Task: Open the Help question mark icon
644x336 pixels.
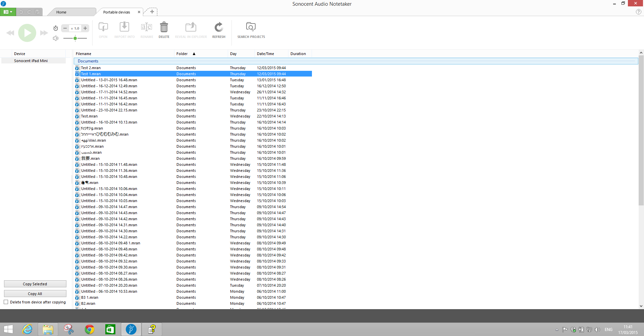Action: (639, 12)
